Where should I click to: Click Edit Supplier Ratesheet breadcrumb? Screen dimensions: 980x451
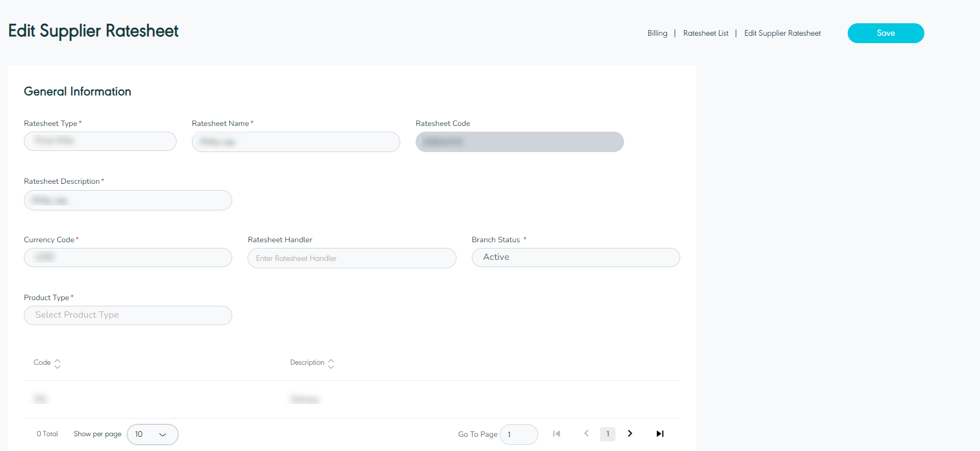click(x=782, y=33)
